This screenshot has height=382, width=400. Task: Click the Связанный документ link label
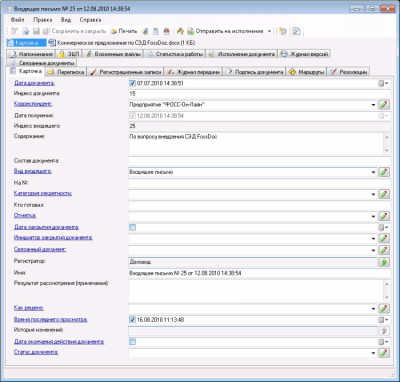(40, 249)
